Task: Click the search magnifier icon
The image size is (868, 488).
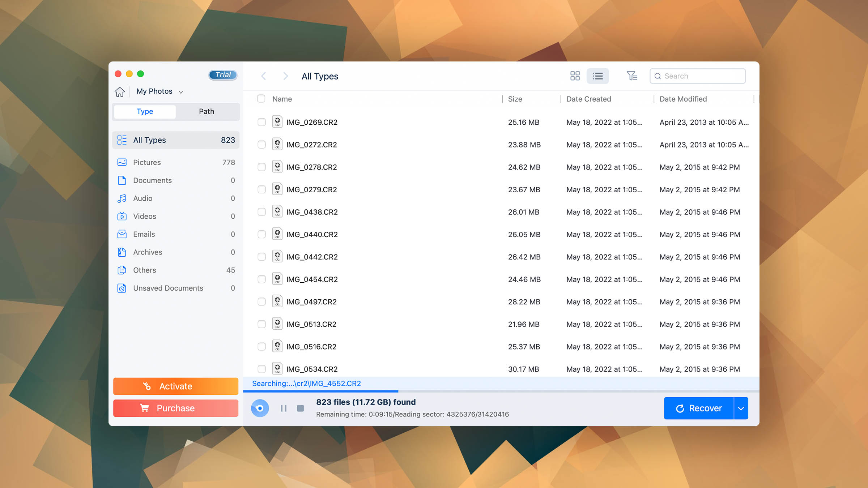Action: click(x=658, y=76)
